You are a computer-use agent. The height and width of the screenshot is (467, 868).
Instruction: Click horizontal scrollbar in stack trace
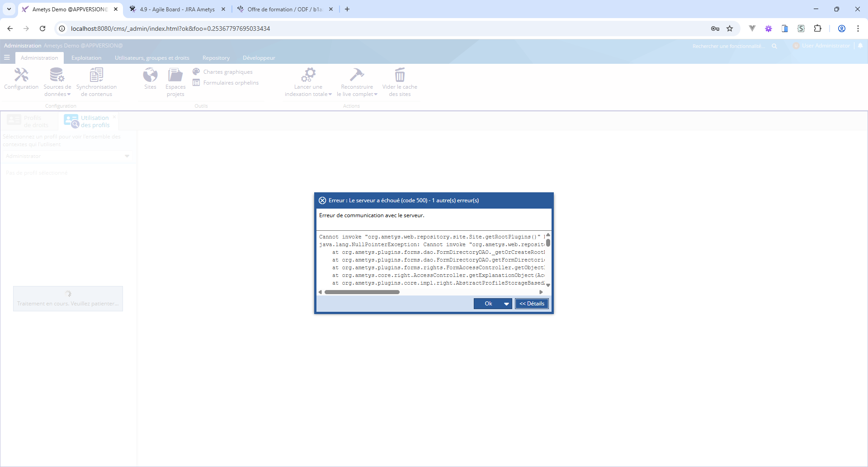pos(362,292)
